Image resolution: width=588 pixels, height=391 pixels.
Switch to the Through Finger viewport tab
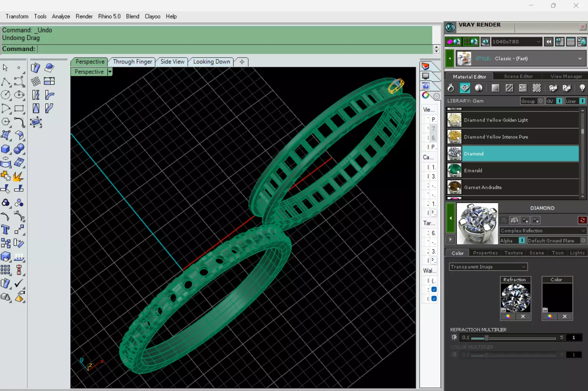pos(133,62)
